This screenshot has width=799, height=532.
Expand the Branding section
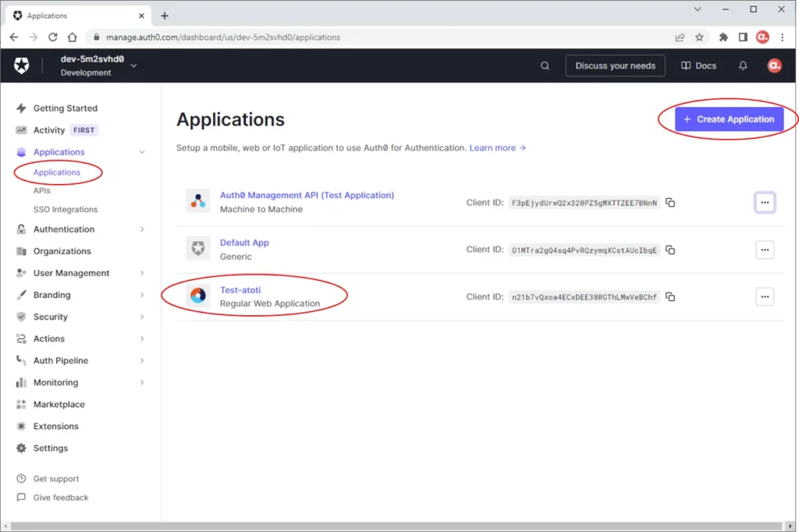(142, 295)
